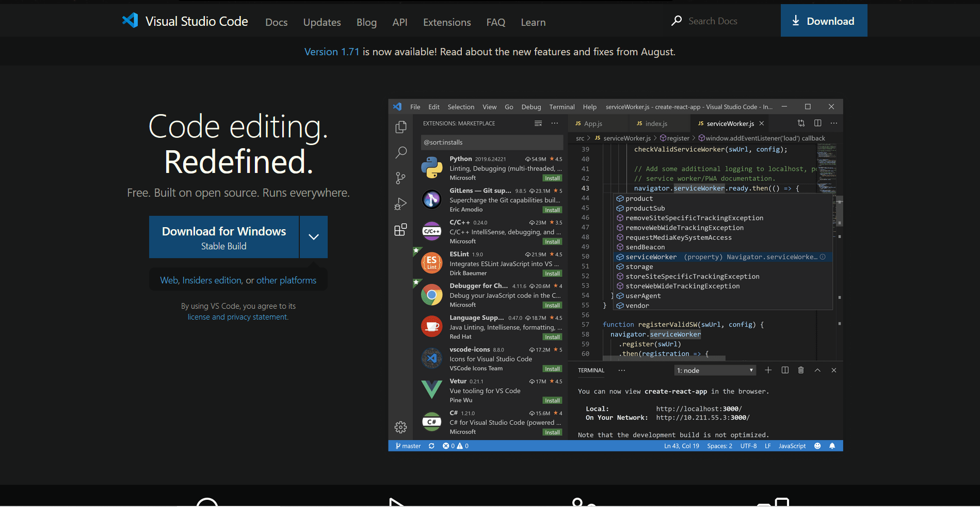Screen dimensions: 980x507
Task: Open the other platforms link
Action: [x=286, y=280]
